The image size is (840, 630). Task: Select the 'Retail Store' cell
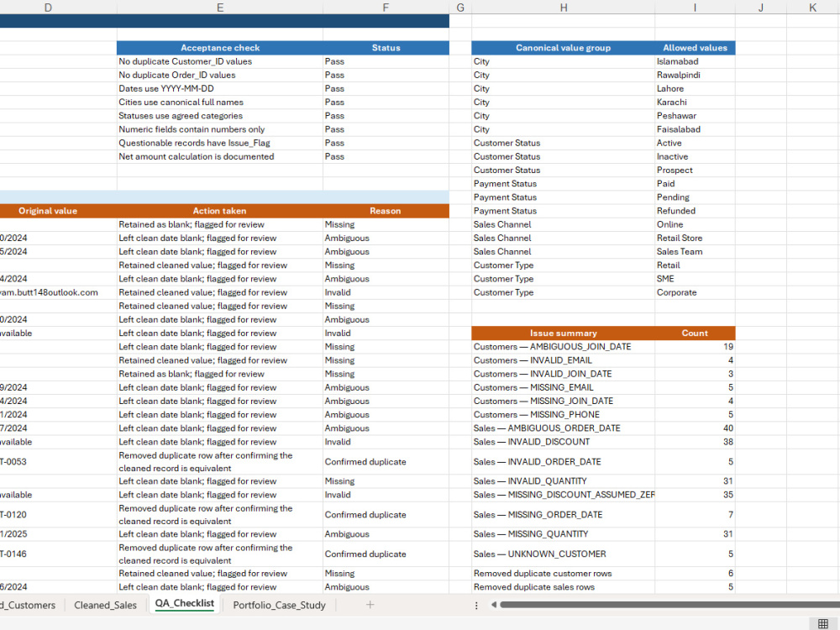[695, 238]
